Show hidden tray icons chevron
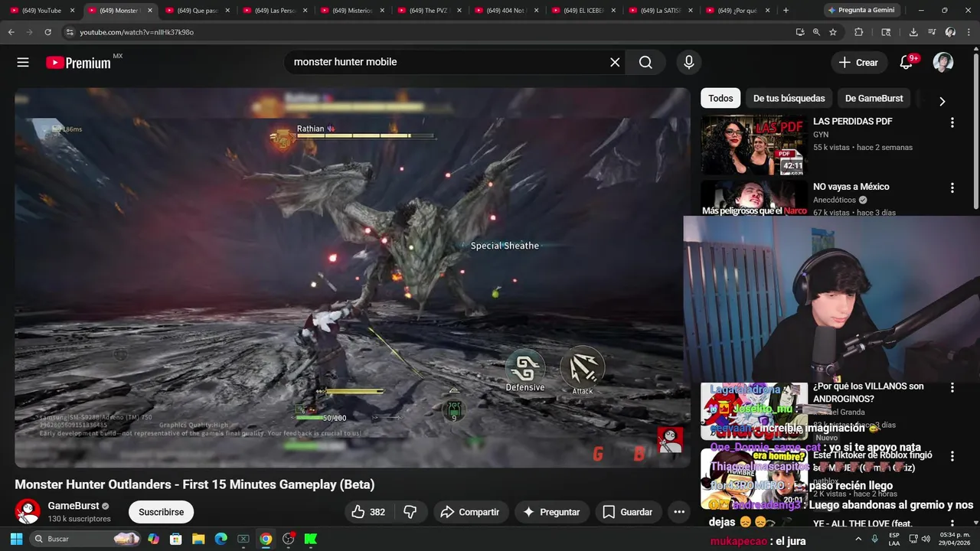This screenshot has width=980, height=551. pos(858,539)
